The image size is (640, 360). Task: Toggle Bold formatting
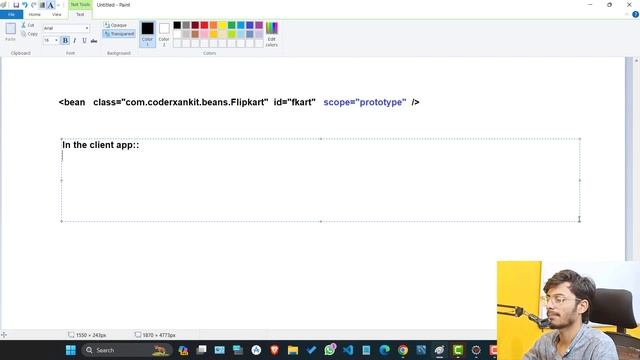click(65, 40)
